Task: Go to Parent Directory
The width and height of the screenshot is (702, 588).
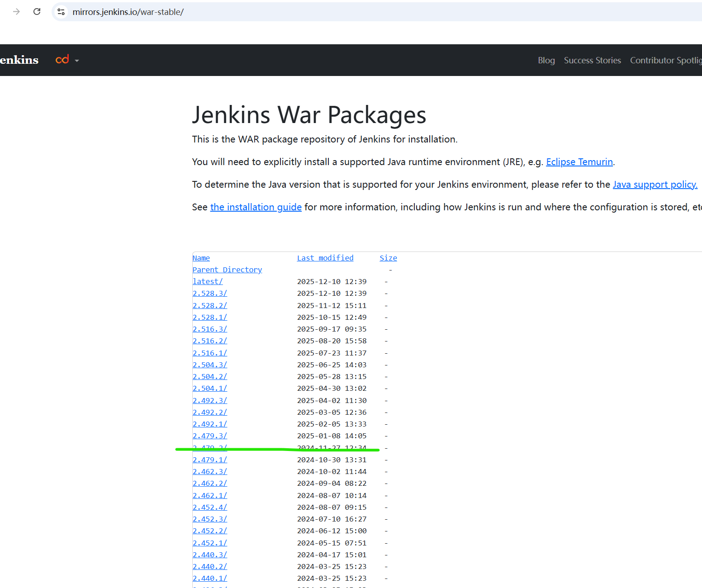Action: (x=227, y=270)
